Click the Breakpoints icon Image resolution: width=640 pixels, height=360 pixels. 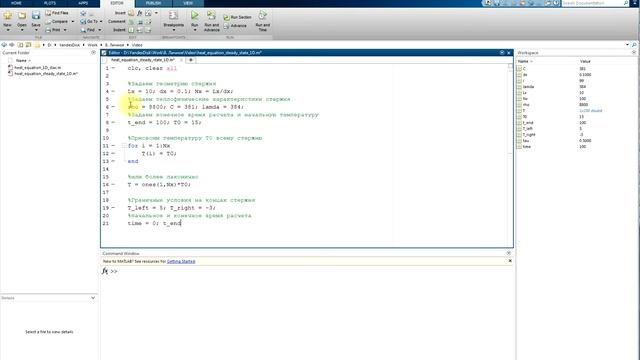(173, 16)
